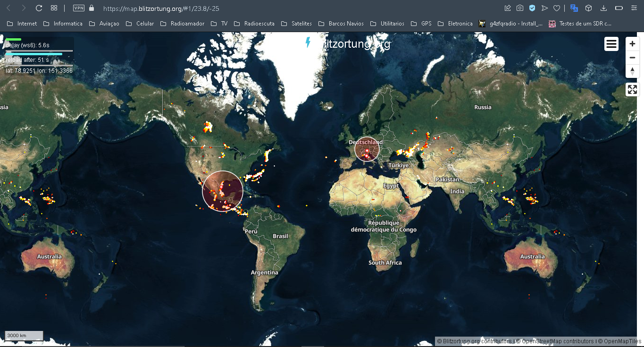Open the Barcos Navios bookmarks folder

pos(341,24)
